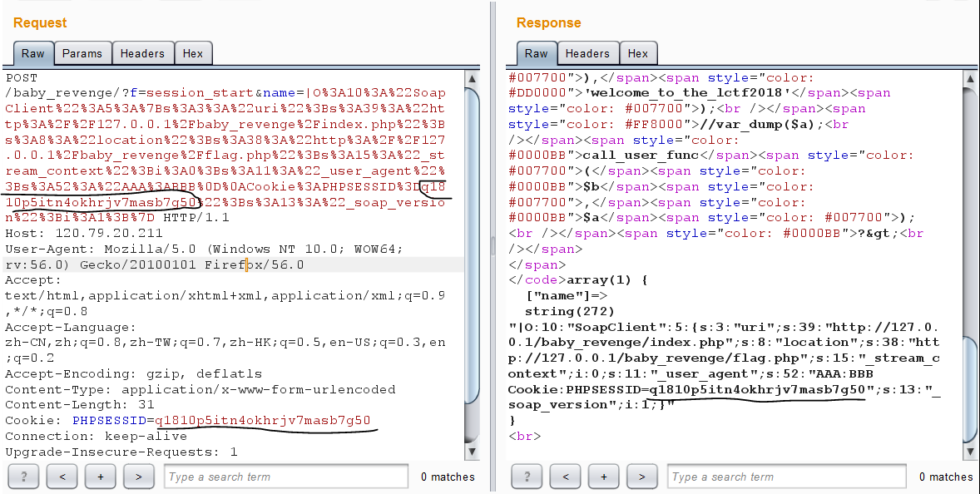Viewport: 980px width, 494px height.
Task: Click the Request search help button
Action: pyautogui.click(x=24, y=477)
